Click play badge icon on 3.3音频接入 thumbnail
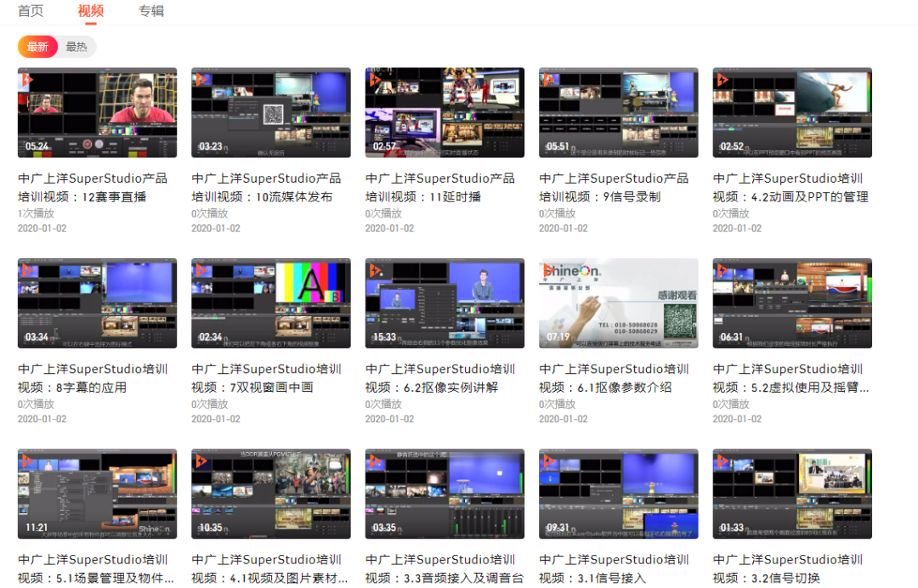This screenshot has height=588, width=918. point(375,461)
